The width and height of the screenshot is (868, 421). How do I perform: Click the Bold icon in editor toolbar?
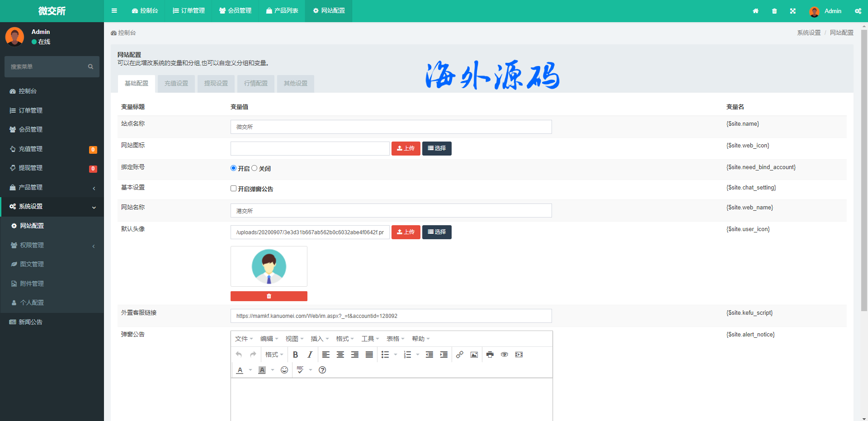[295, 355]
